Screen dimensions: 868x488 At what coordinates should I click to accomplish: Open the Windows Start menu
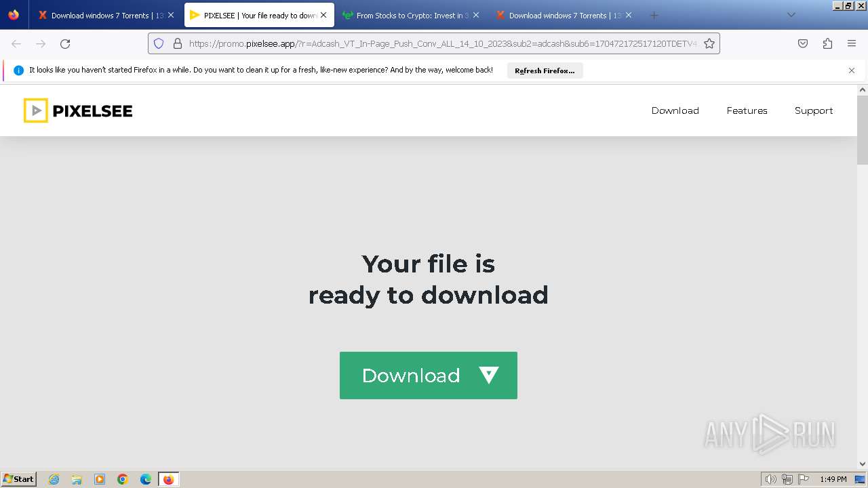(19, 479)
